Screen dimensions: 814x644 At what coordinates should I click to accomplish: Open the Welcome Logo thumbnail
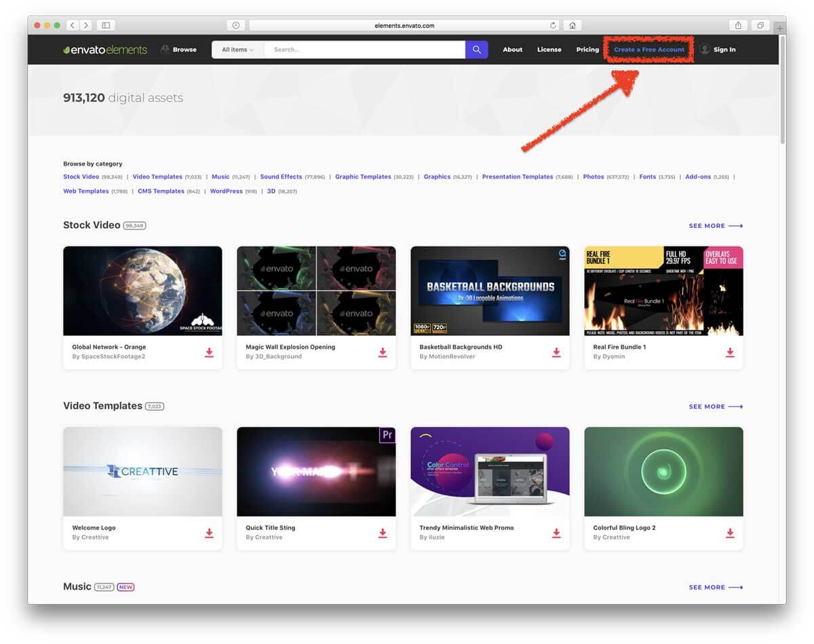[x=142, y=472]
